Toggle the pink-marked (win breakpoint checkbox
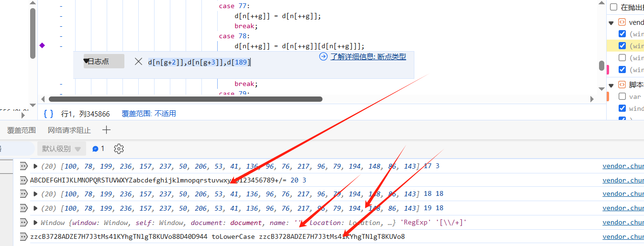Viewport: 644px width, 246px height. pos(622,70)
